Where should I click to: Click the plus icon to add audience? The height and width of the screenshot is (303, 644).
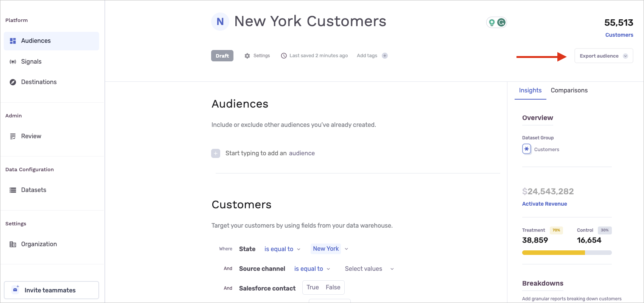point(216,153)
